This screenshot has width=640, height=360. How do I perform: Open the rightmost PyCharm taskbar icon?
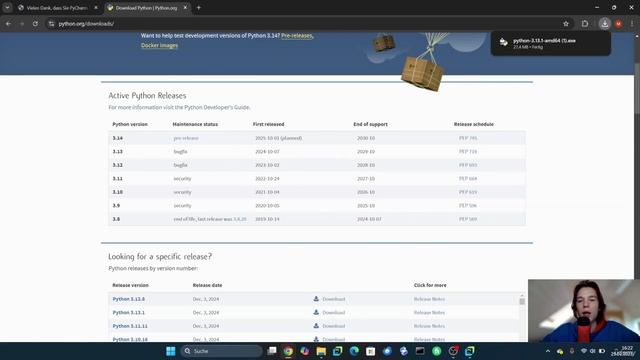470,351
